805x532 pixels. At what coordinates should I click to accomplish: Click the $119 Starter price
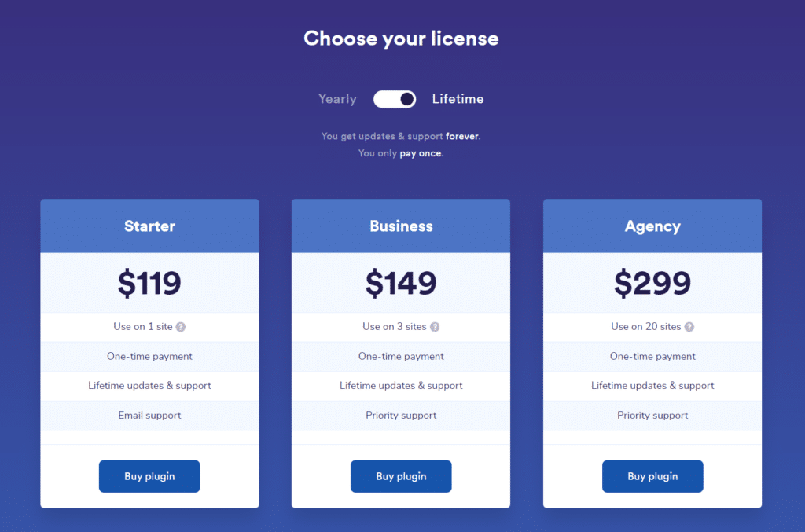(149, 283)
